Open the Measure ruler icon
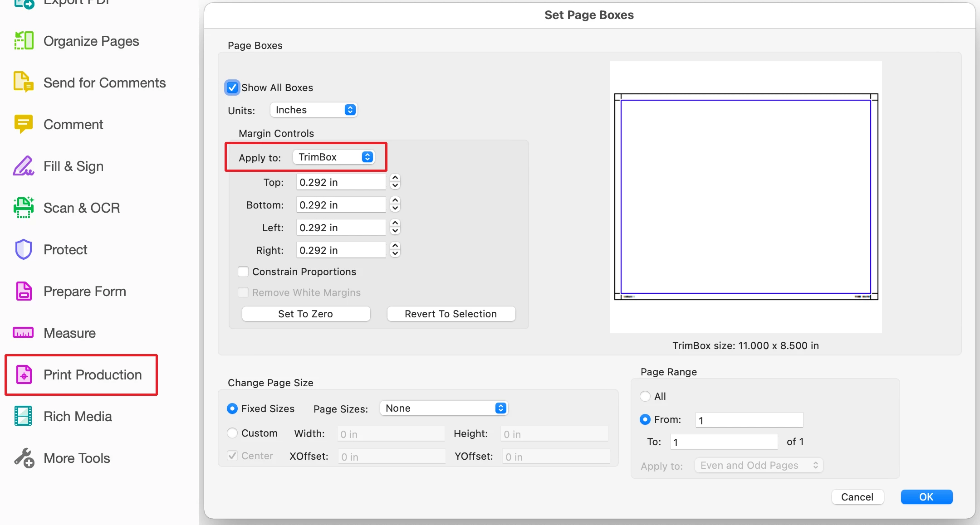The height and width of the screenshot is (525, 980). pos(24,333)
